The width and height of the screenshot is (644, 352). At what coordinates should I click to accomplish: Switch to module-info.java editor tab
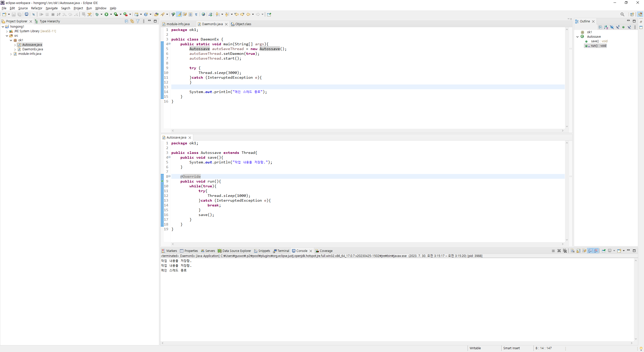[178, 24]
